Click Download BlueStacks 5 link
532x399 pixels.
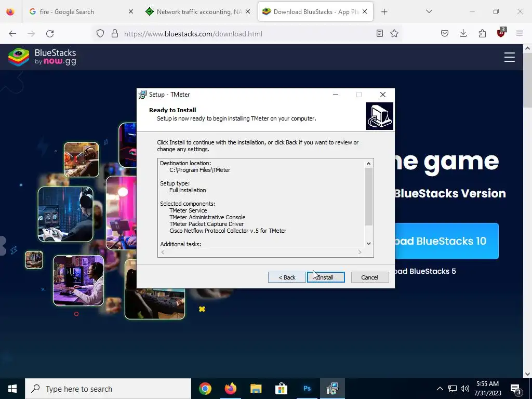tap(425, 271)
